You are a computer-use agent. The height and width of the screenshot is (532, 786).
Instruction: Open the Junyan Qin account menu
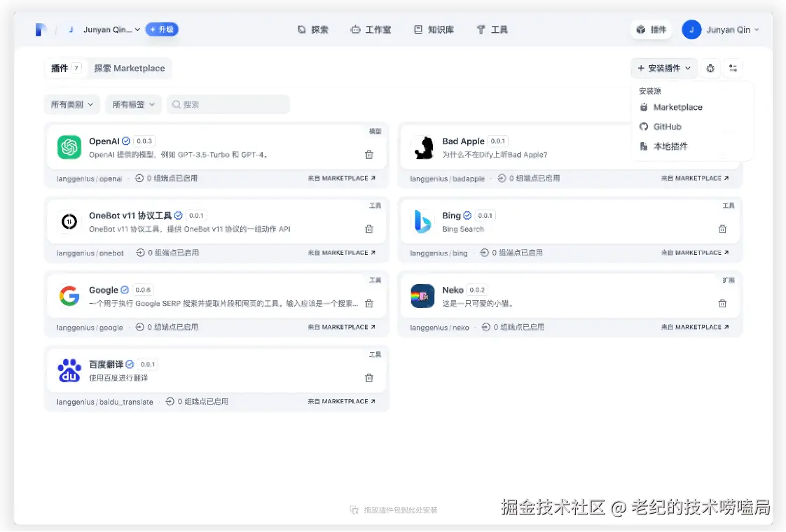pos(721,29)
